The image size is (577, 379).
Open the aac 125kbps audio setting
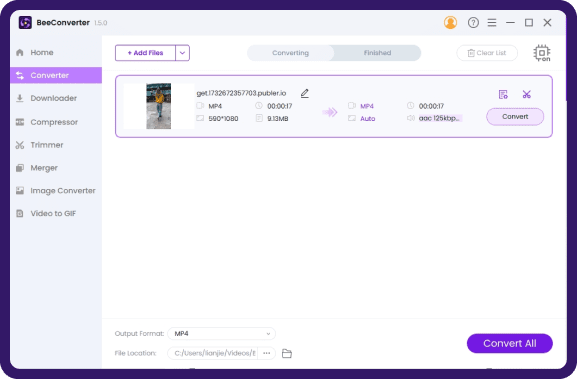pyautogui.click(x=440, y=118)
